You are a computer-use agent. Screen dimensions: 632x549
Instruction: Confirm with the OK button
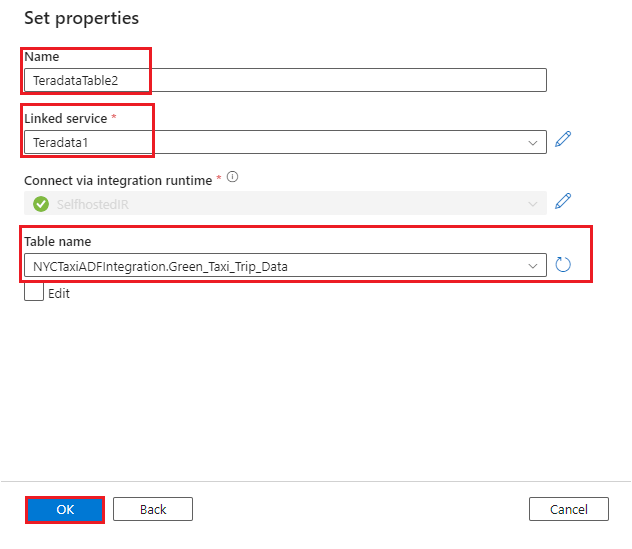pos(65,509)
